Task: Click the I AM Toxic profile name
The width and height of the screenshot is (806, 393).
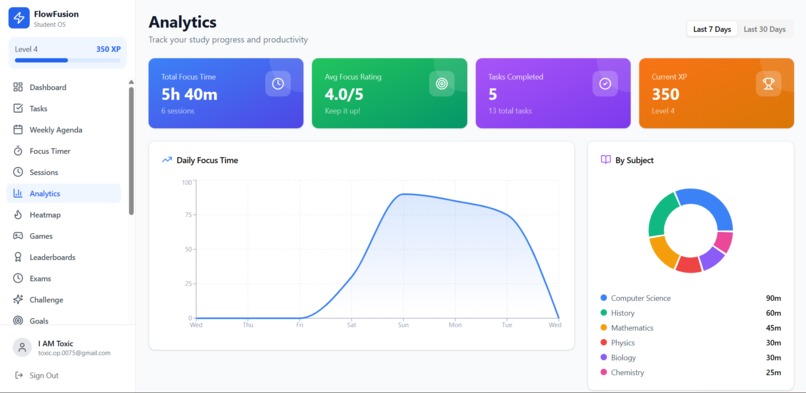Action: tap(56, 343)
